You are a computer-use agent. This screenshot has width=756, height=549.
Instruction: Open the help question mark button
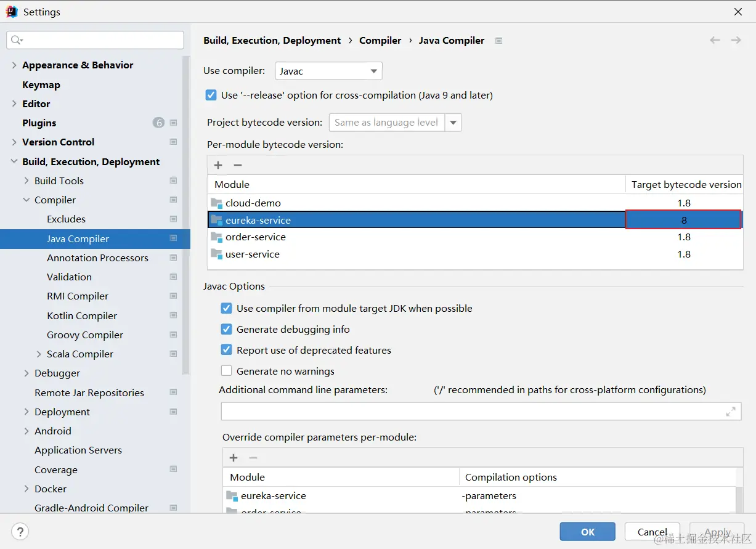tap(20, 531)
